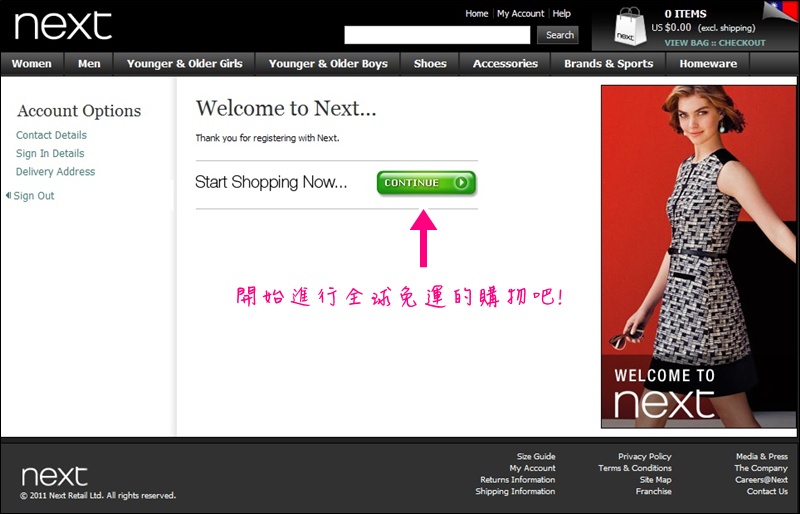This screenshot has height=514, width=800.
Task: Open Careers@Next footer link
Action: [761, 480]
